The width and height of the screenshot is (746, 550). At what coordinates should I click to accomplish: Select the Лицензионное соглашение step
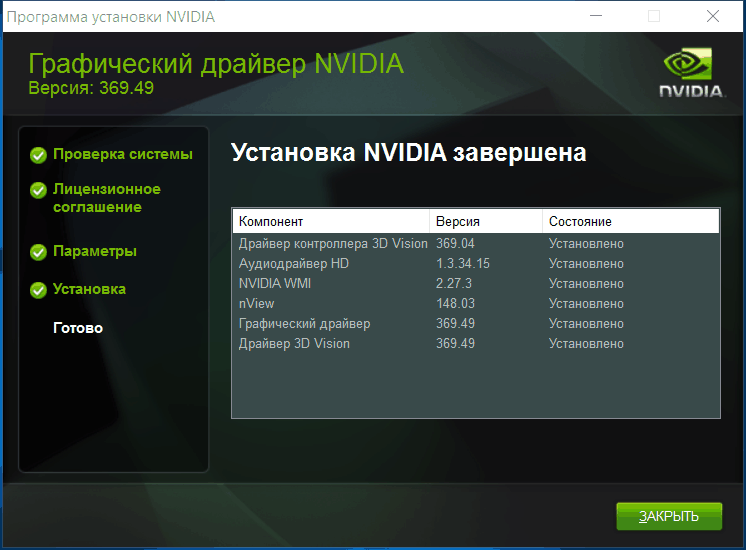coord(107,198)
